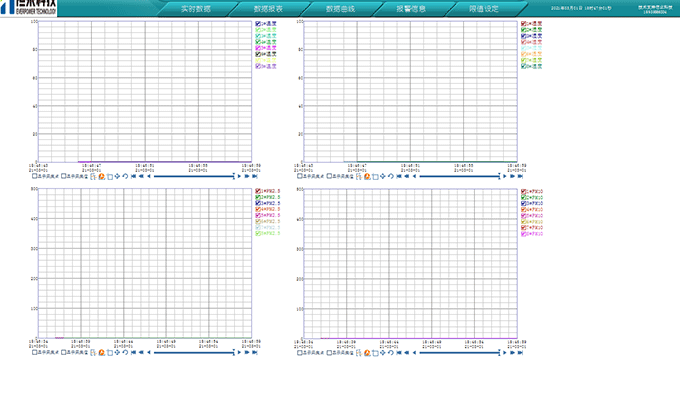Image resolution: width=680 pixels, height=406 pixels.
Task: Click the orange zoom icon under top-left chart
Action: (101, 176)
